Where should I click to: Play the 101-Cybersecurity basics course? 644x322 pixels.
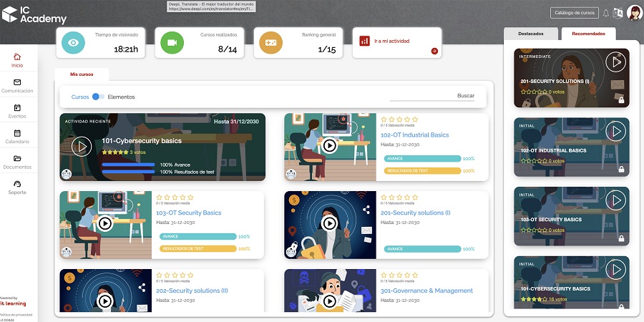click(82, 147)
